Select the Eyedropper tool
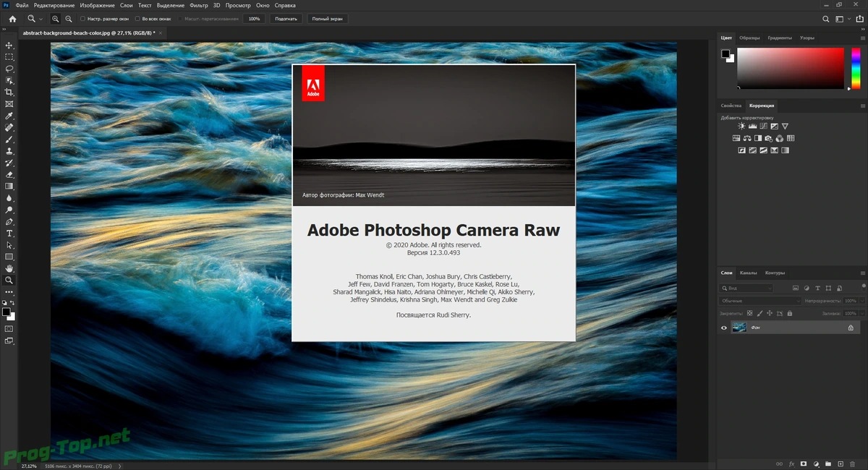Image resolution: width=868 pixels, height=470 pixels. click(9, 116)
